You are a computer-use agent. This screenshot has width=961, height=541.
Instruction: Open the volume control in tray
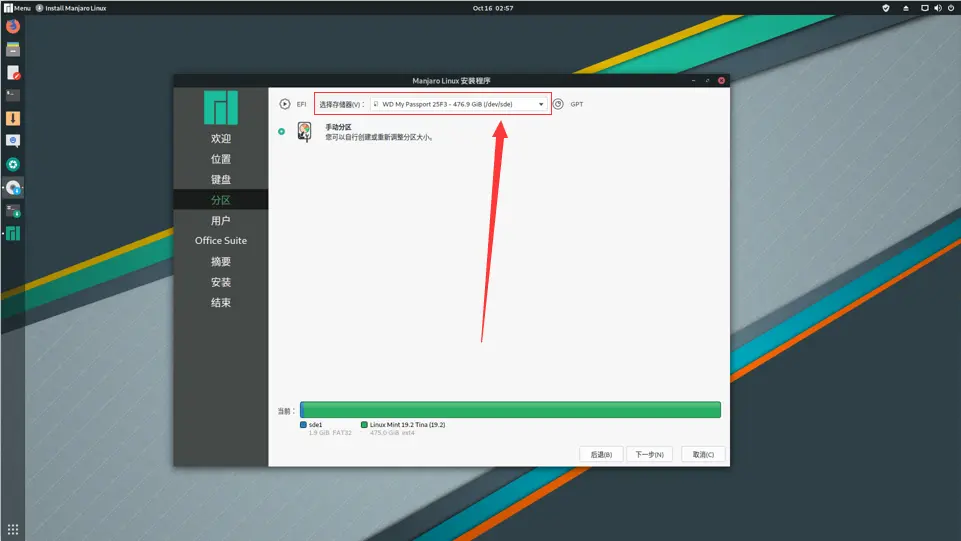click(938, 8)
